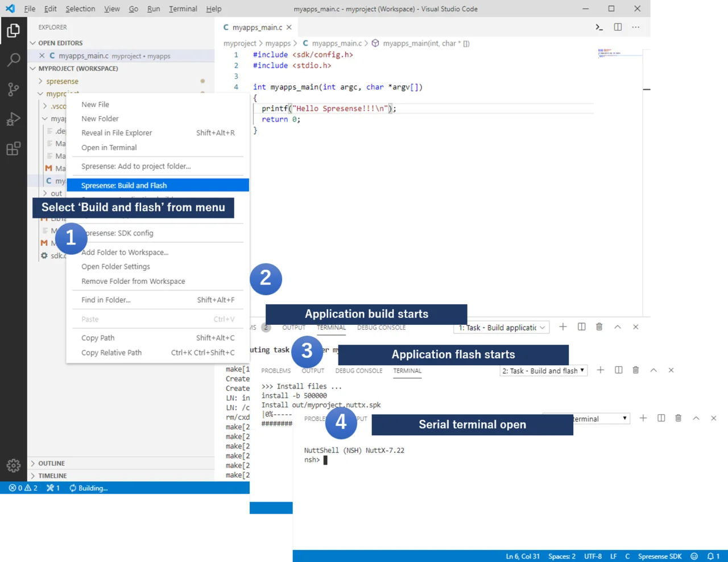The height and width of the screenshot is (562, 728).
Task: Open the Source Control view
Action: pos(13,89)
